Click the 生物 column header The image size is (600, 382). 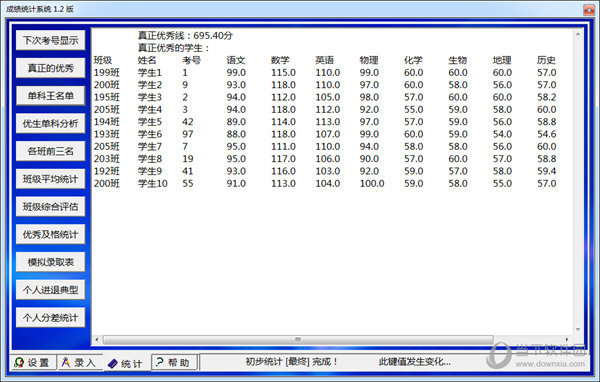pyautogui.click(x=458, y=60)
